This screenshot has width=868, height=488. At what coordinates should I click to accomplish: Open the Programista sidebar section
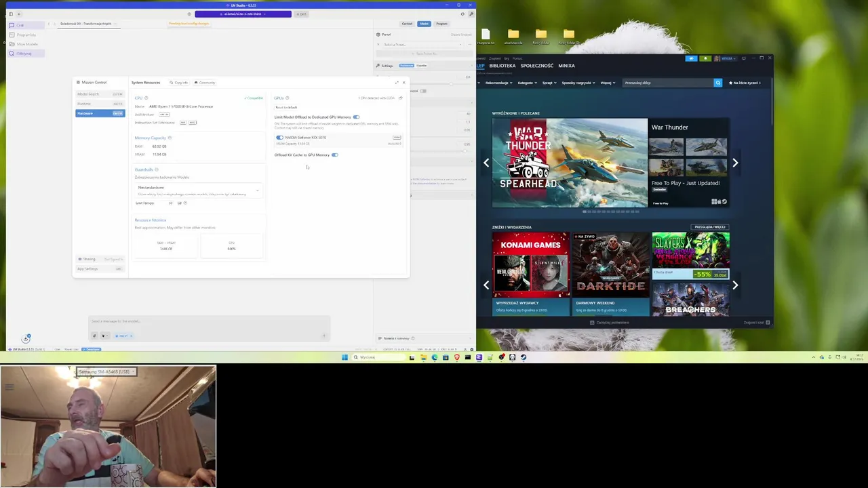(x=25, y=35)
